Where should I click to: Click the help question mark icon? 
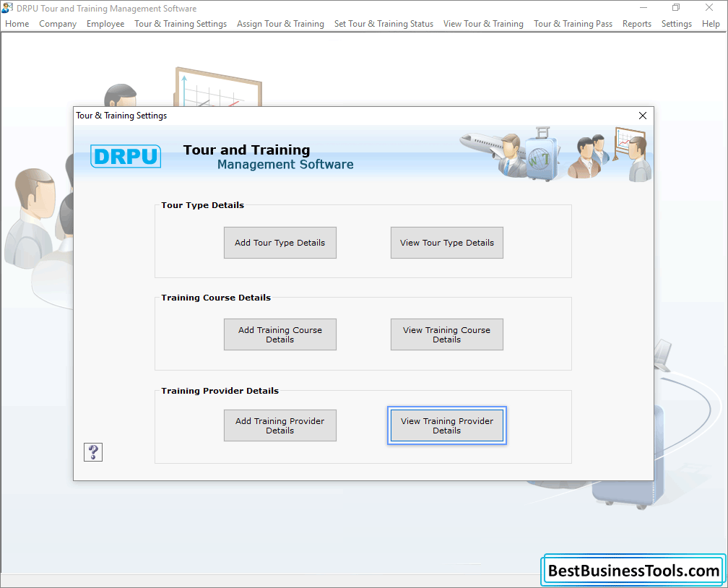click(x=93, y=452)
